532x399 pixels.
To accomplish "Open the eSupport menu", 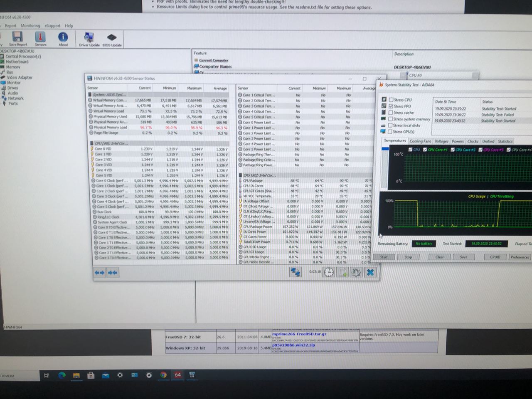I will pyautogui.click(x=52, y=26).
